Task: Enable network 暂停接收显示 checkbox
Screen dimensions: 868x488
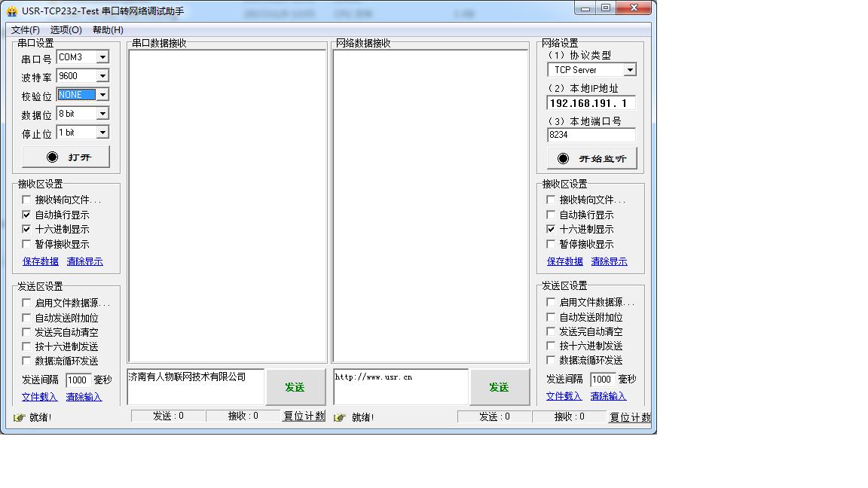Action: click(552, 244)
